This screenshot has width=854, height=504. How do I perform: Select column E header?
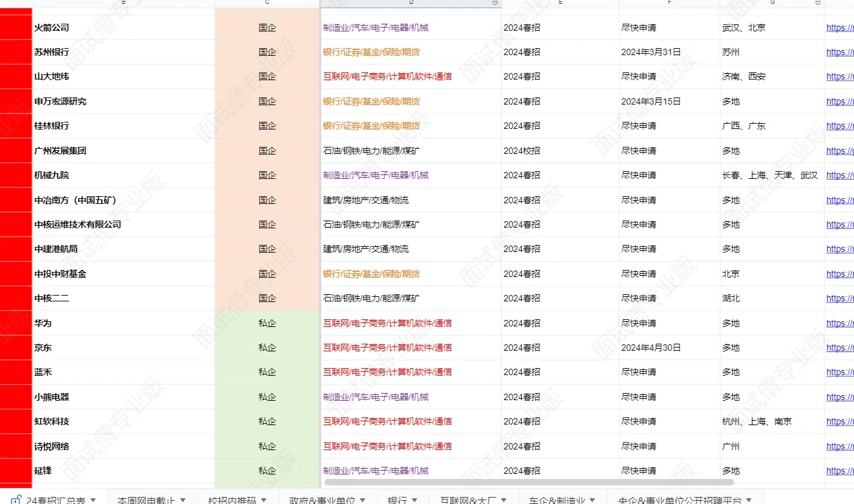coord(560,3)
